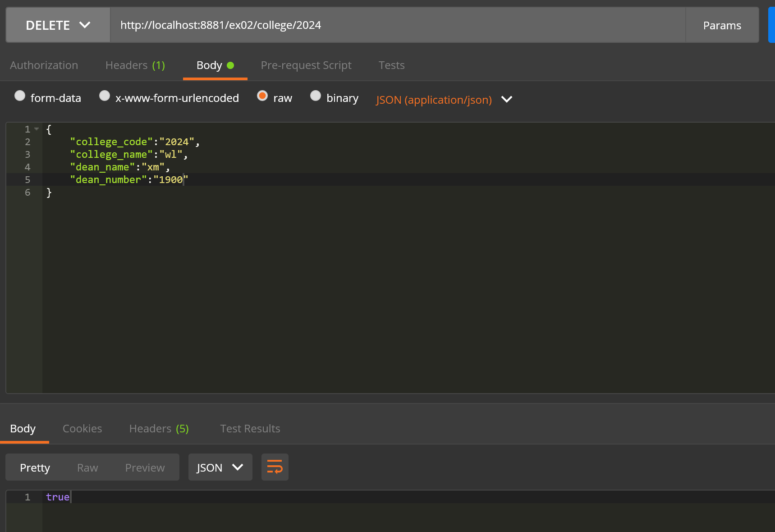Click the "college_name":"wl" line
Image resolution: width=775 pixels, height=532 pixels.
click(128, 154)
